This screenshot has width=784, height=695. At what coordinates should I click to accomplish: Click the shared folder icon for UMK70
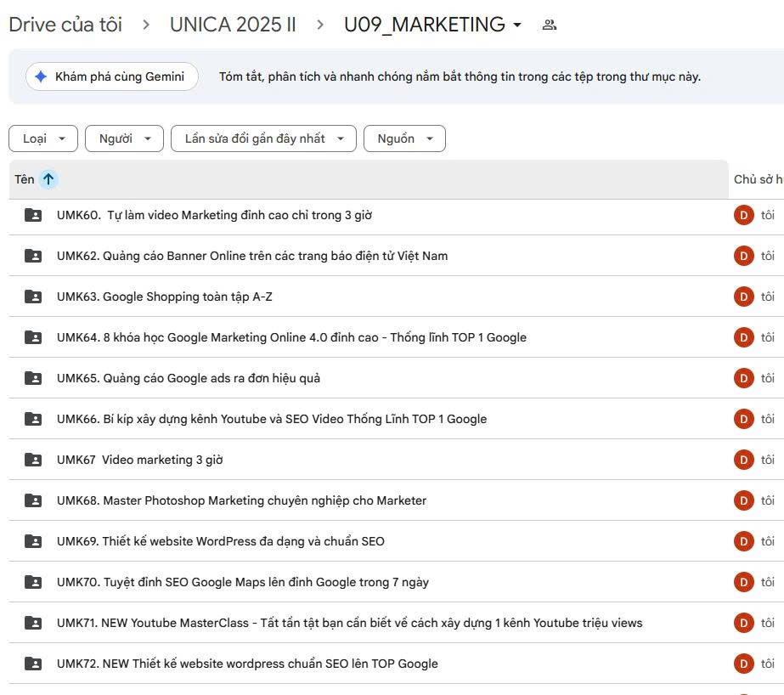[x=33, y=582]
